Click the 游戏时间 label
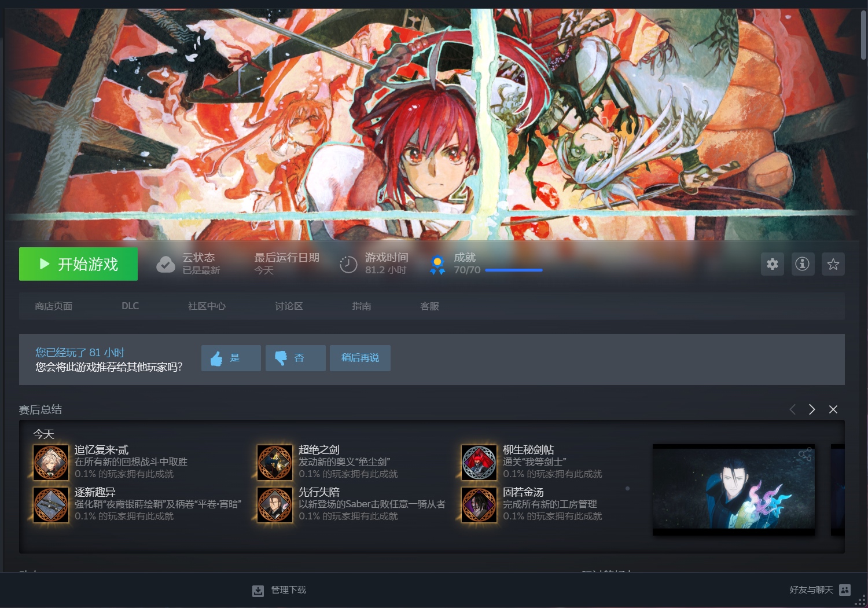 (387, 257)
